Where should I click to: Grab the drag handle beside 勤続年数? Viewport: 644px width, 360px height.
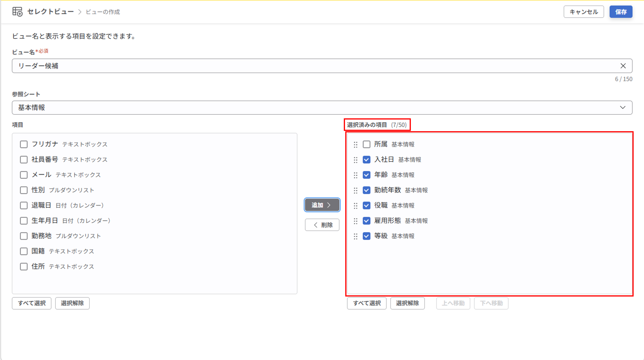[356, 190]
